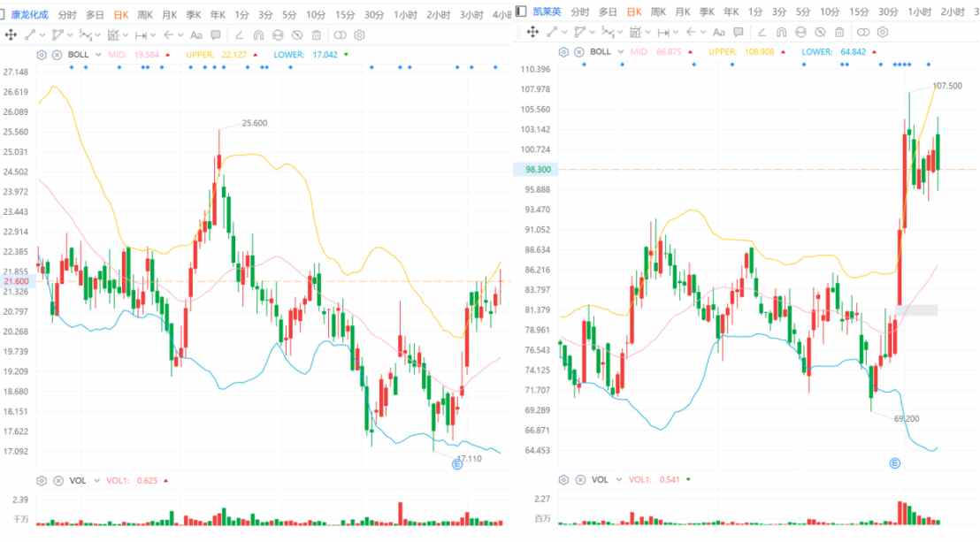This screenshot has height=542, width=980.
Task: Delete drawings with trash icon in 凯莱英
Action: pos(839,32)
